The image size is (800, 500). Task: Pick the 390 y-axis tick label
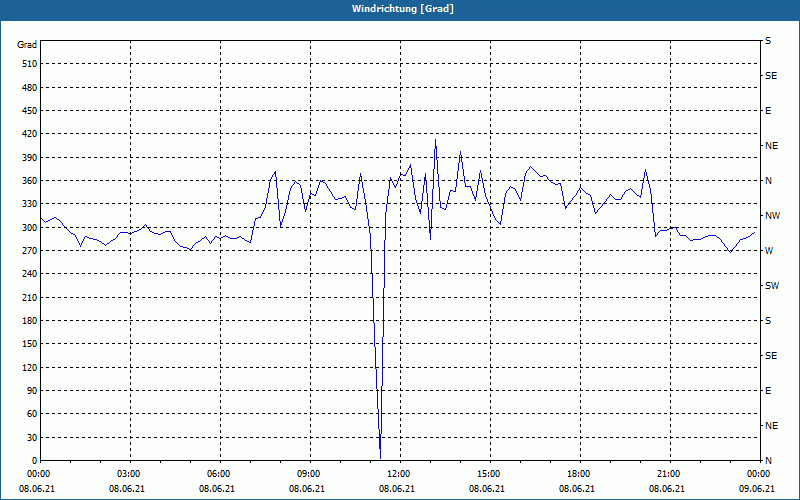(30, 158)
